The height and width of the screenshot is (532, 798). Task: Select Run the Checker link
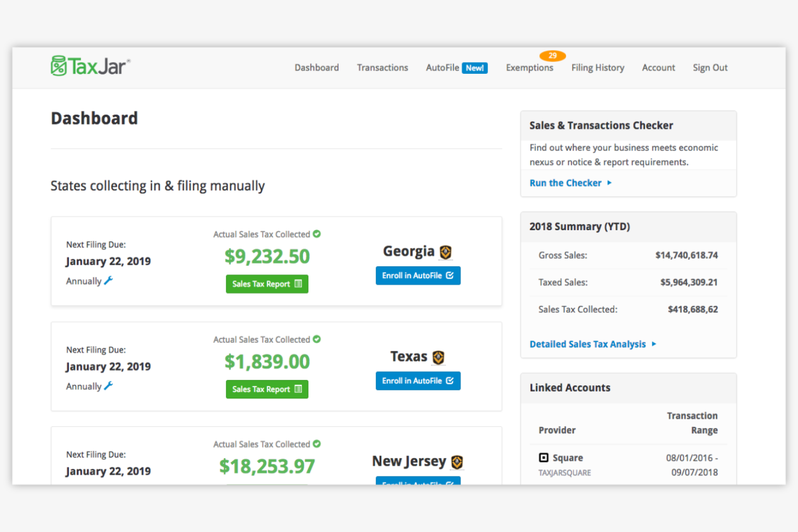(x=565, y=183)
